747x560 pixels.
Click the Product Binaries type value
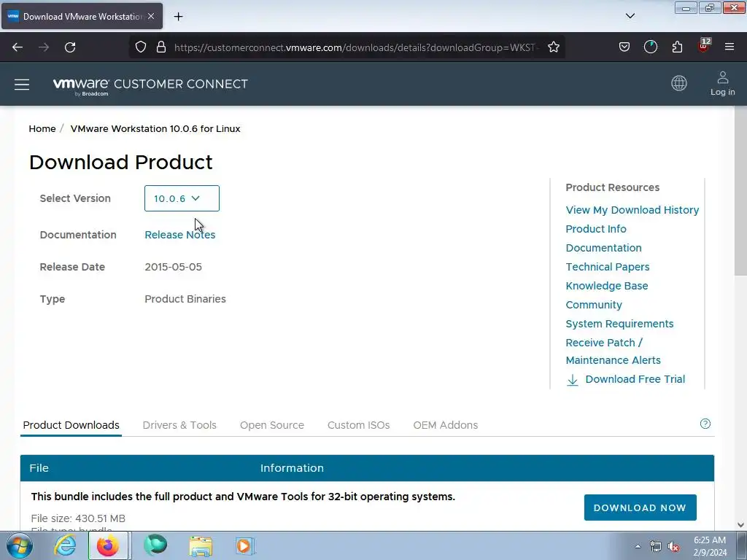click(185, 299)
